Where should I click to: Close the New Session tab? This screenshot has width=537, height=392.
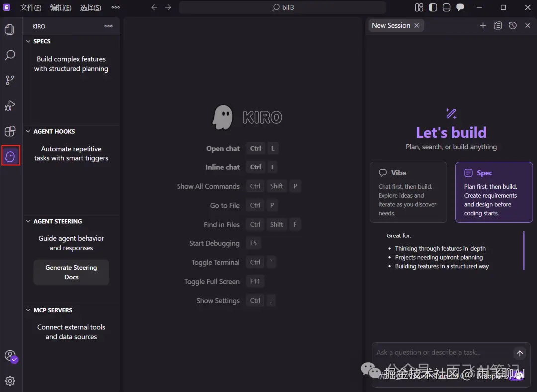coord(417,26)
